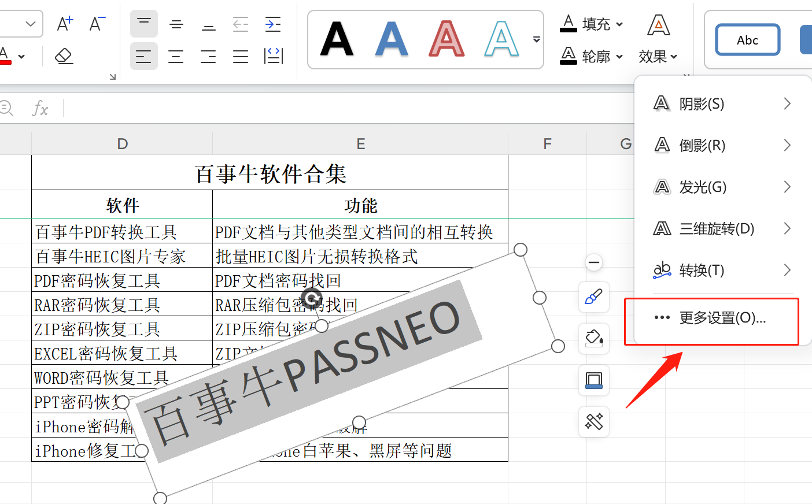Select the WORD密码恢复工具 cell

[x=122, y=377]
